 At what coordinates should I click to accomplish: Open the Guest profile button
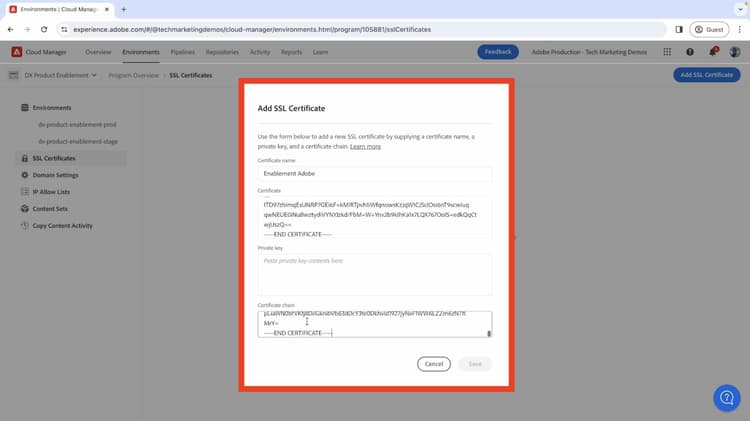[x=709, y=30]
